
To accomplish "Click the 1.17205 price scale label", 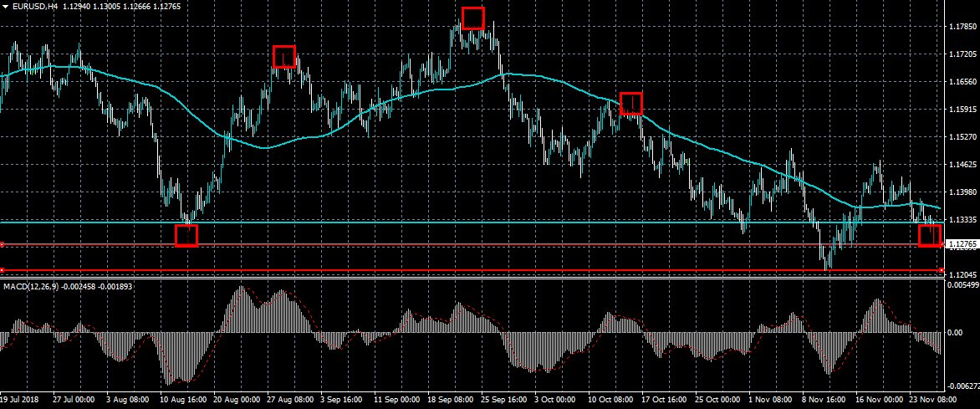I will tap(963, 54).
